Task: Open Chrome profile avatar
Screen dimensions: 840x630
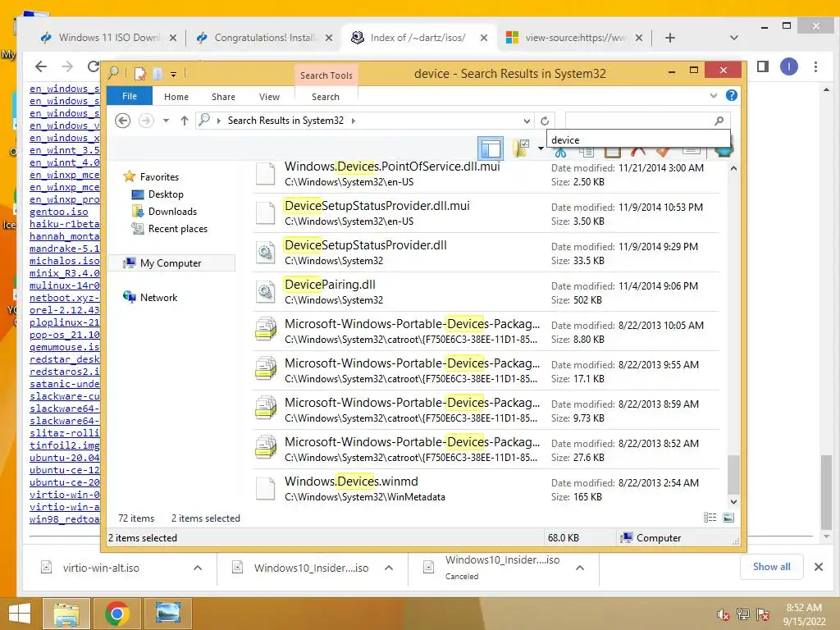Action: (788, 66)
